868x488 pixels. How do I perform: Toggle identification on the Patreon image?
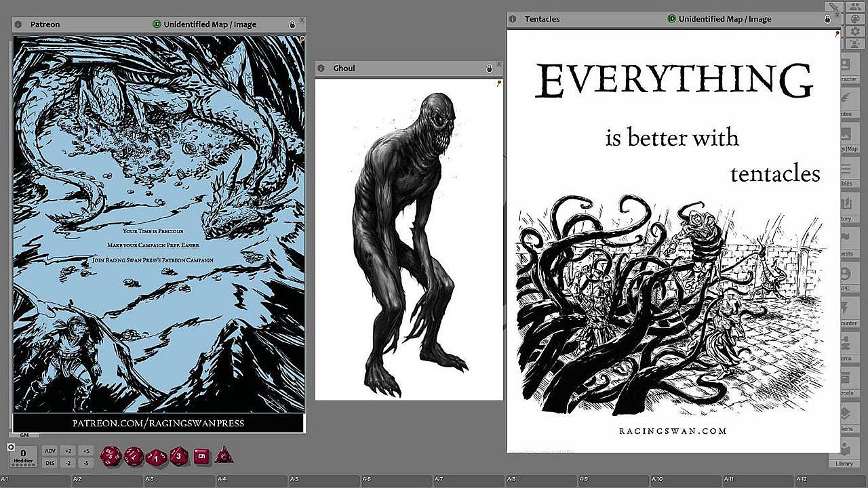tap(157, 24)
